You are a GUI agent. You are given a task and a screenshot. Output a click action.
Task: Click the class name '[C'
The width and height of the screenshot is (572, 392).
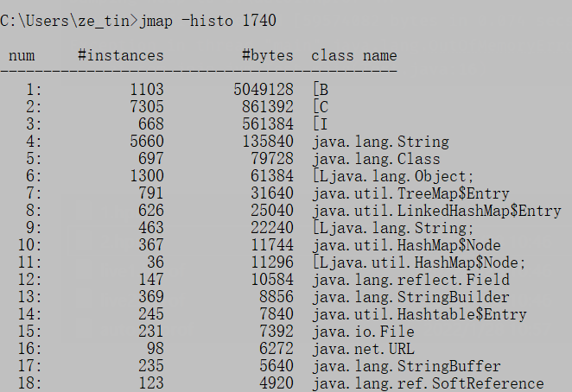click(321, 107)
